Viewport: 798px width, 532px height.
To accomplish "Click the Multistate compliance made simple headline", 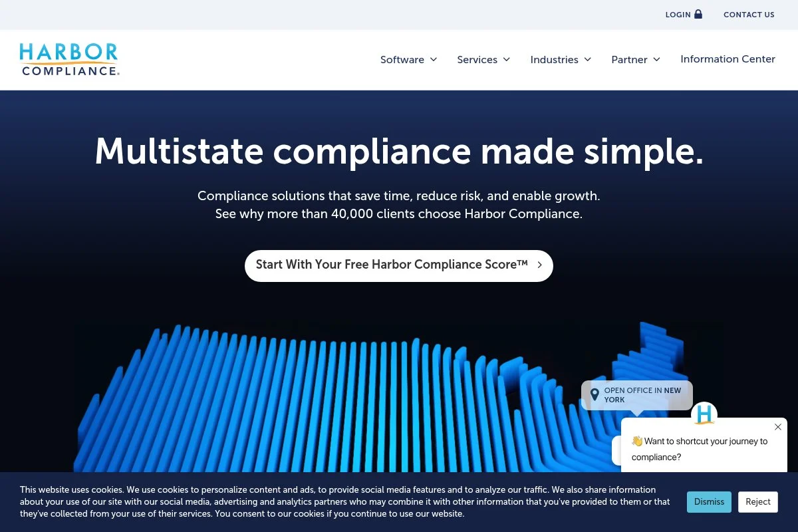I will (x=399, y=151).
